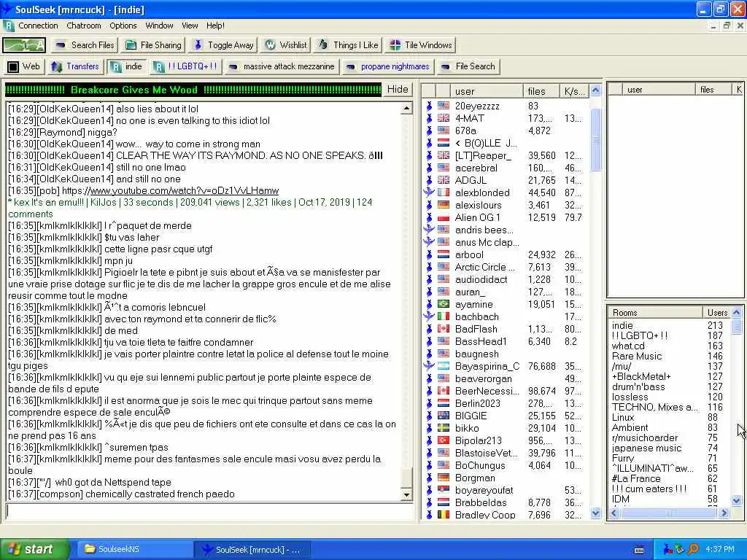The image size is (747, 560).
Task: Click the chat message input field
Action: click(x=209, y=511)
